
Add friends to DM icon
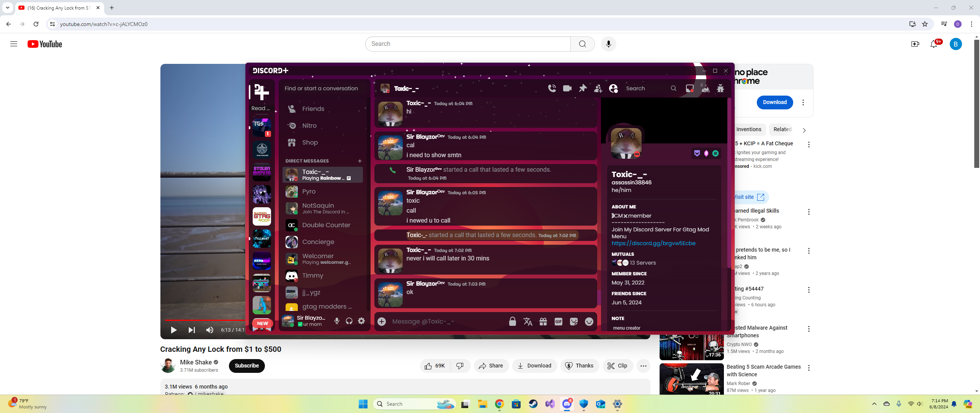click(598, 88)
